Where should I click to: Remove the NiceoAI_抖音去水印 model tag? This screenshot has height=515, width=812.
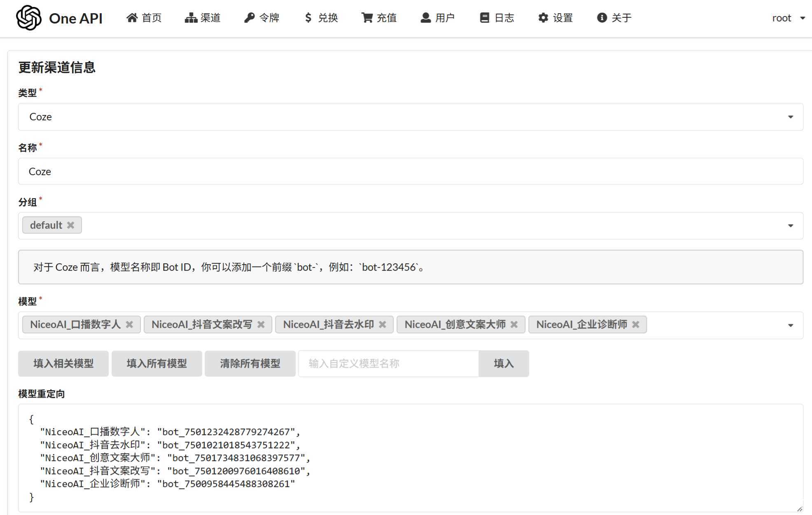pyautogui.click(x=383, y=325)
